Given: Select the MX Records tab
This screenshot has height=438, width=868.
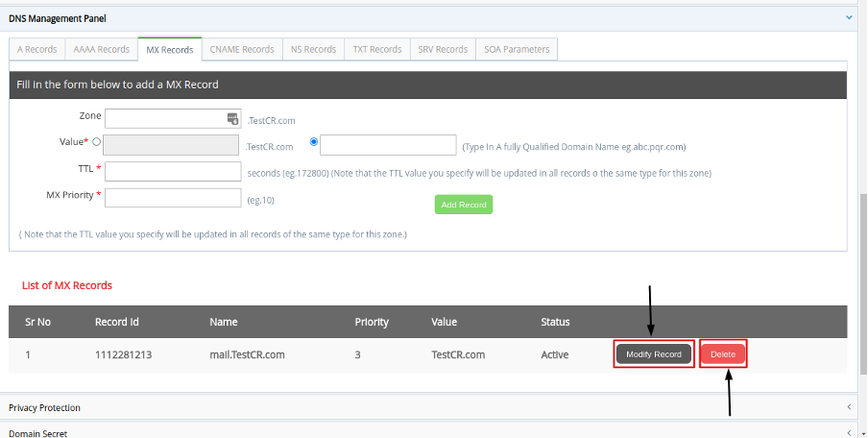Looking at the screenshot, I should [170, 50].
